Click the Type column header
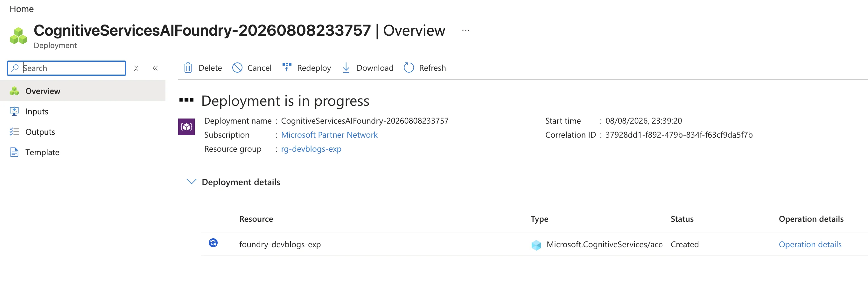This screenshot has height=288, width=868. pos(539,219)
